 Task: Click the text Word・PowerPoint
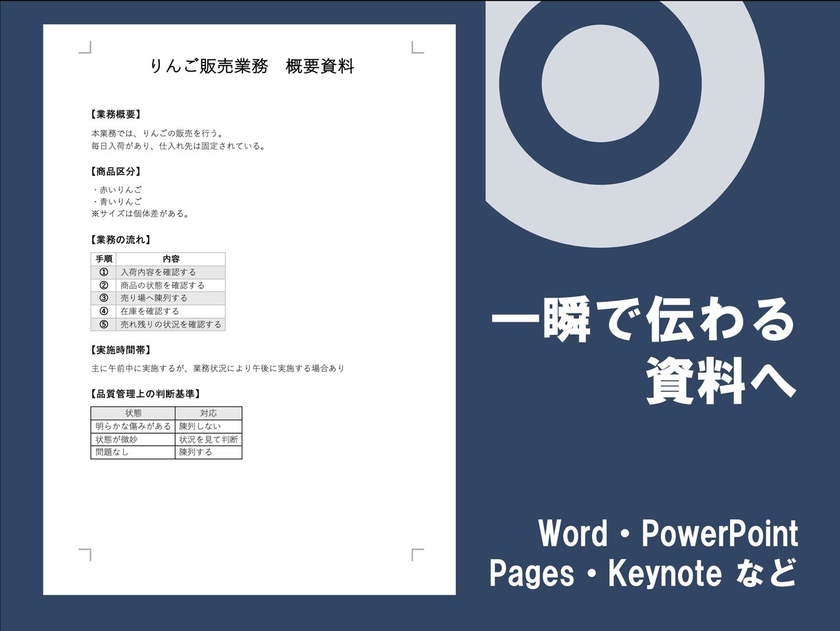[x=668, y=533]
